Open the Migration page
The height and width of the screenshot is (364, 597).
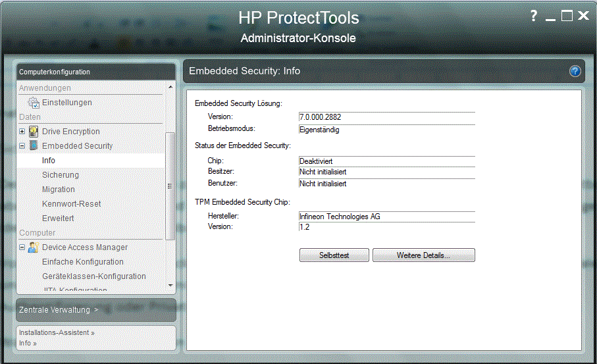click(x=59, y=189)
